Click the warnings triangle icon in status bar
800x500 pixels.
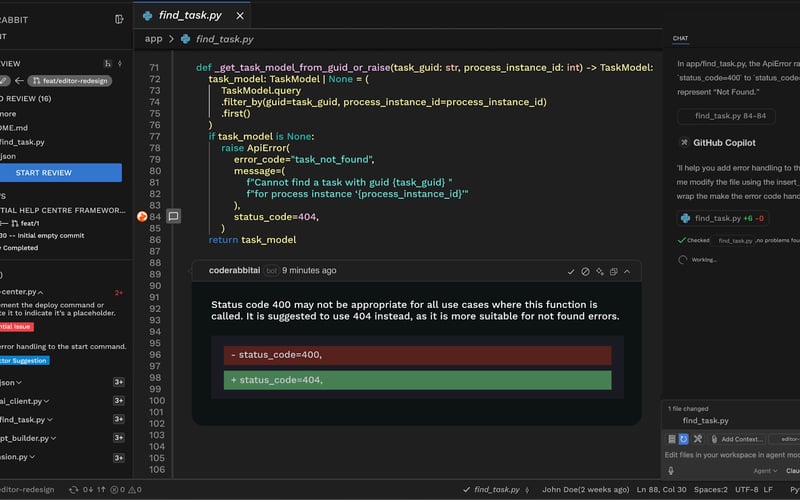(135, 489)
